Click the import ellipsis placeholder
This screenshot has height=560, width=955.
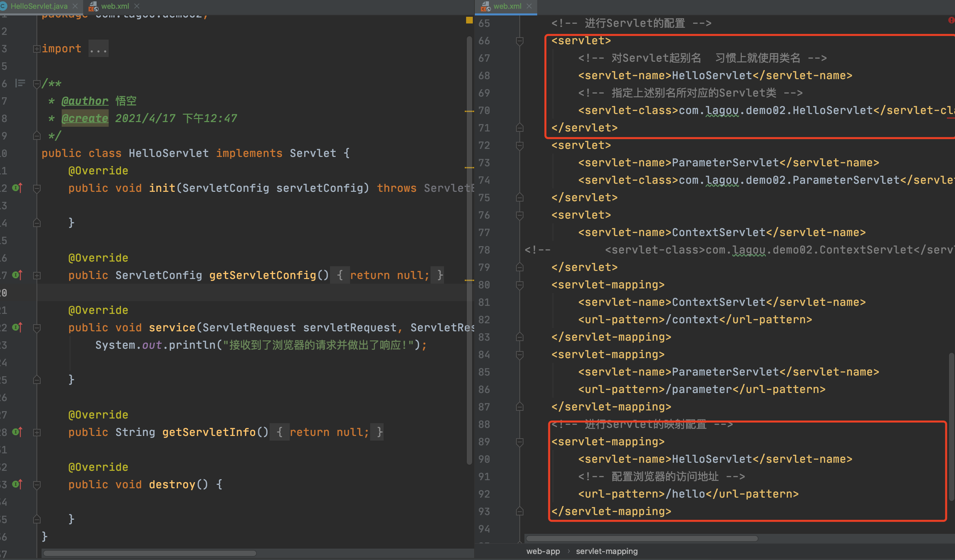tap(99, 49)
